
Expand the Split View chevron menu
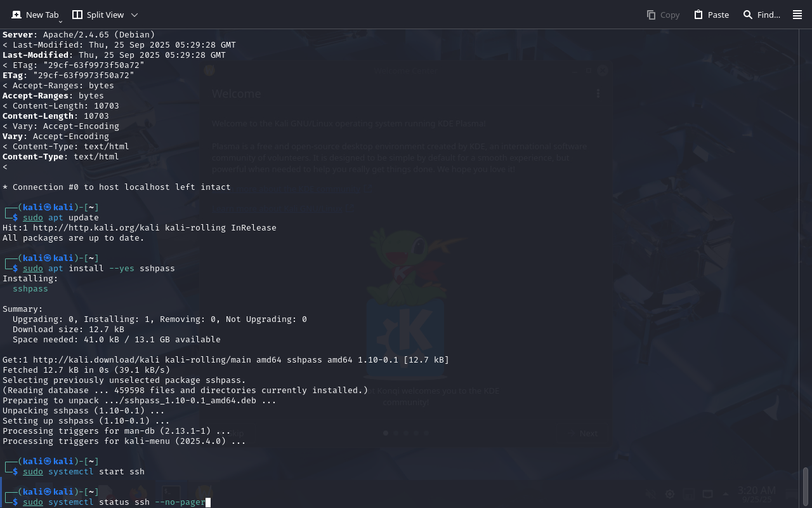134,15
